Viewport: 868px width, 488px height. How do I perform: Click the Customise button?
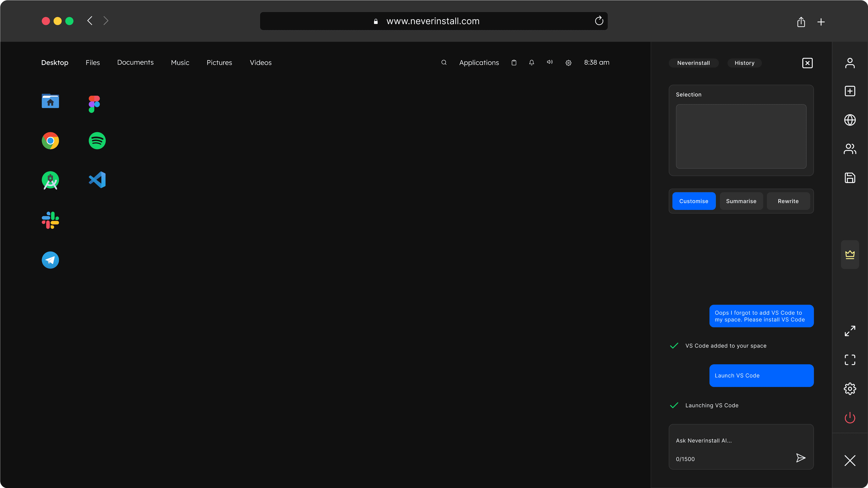pyautogui.click(x=694, y=201)
